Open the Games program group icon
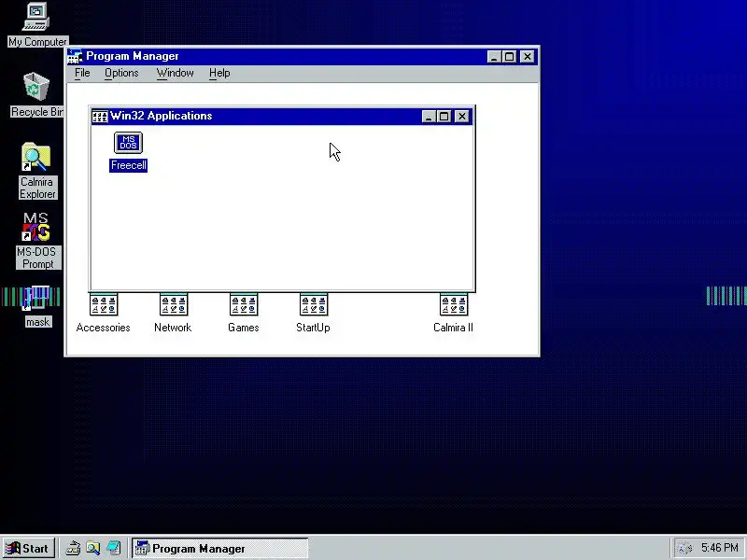Image resolution: width=747 pixels, height=560 pixels. click(244, 304)
